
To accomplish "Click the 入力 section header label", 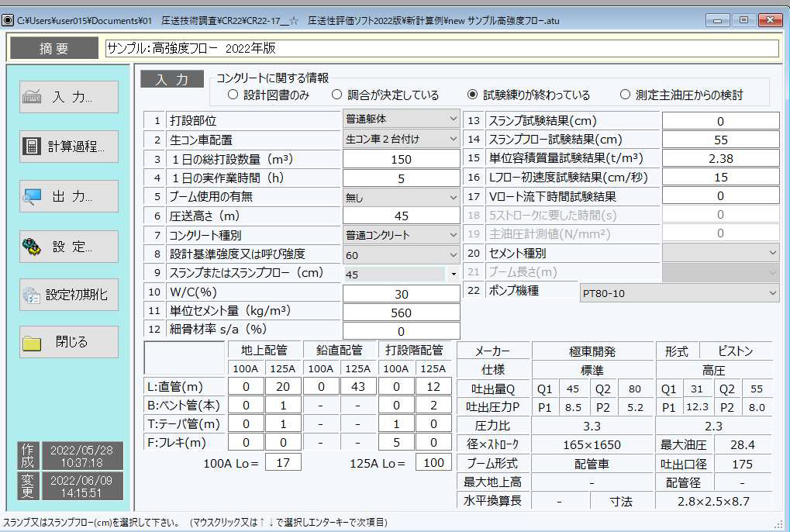I will tap(172, 79).
